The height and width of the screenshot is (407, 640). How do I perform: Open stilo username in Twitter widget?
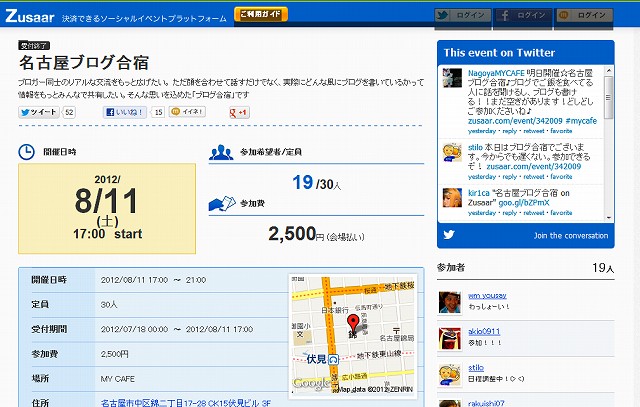[x=475, y=147]
